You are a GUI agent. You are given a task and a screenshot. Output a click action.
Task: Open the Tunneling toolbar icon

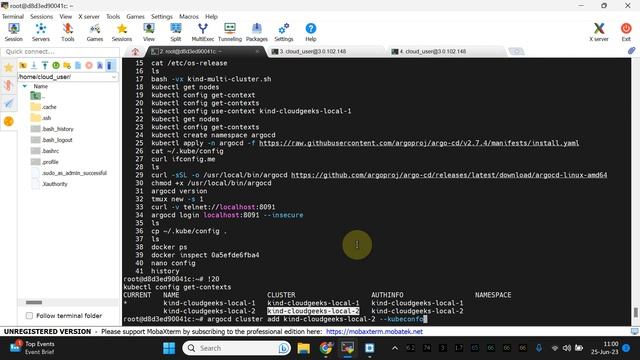[230, 32]
